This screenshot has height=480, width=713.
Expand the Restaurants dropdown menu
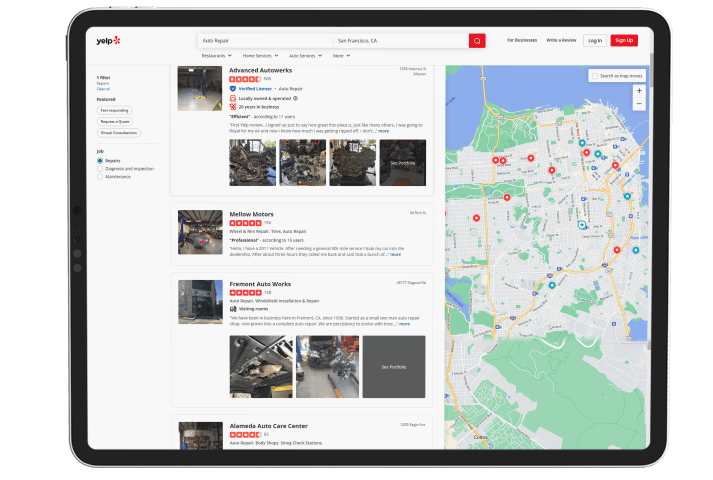[216, 55]
